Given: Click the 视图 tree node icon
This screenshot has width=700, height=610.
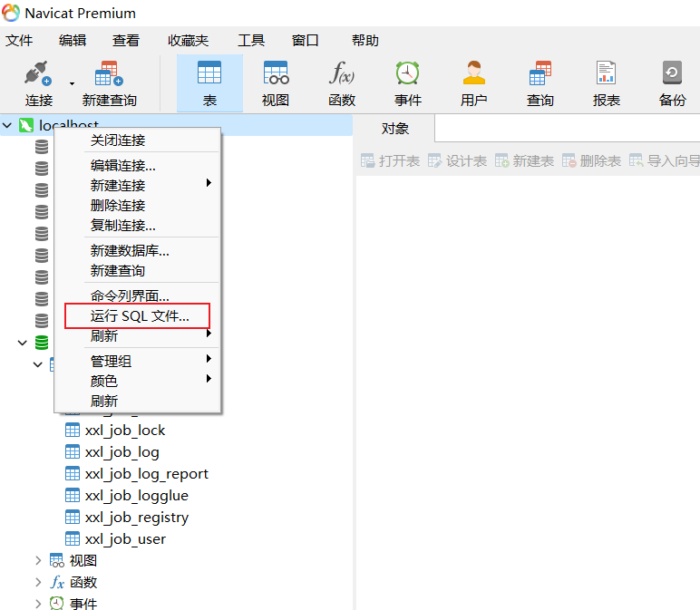Looking at the screenshot, I should [57, 560].
